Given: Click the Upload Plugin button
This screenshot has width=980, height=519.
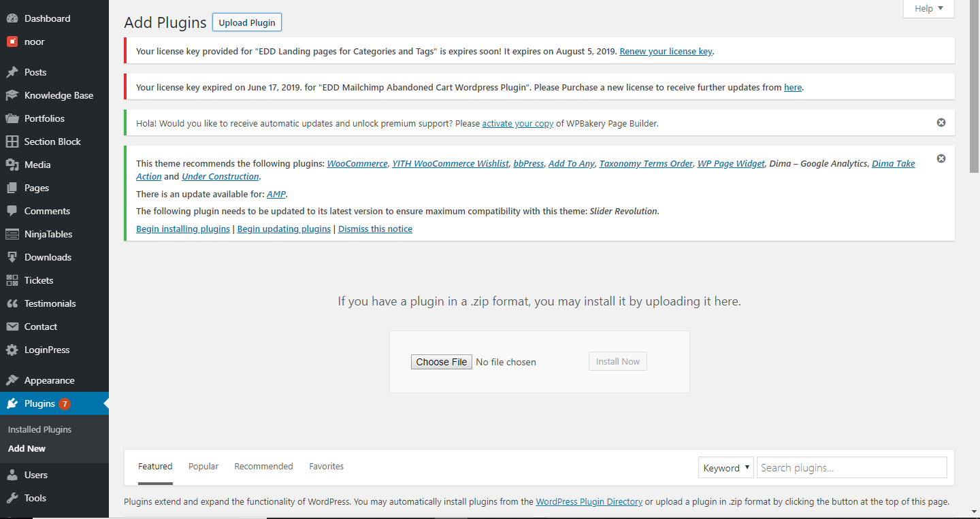Looking at the screenshot, I should point(247,22).
